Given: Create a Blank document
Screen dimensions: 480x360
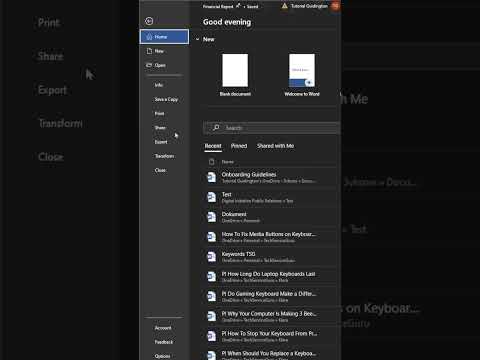Looking at the screenshot, I should coord(235,75).
